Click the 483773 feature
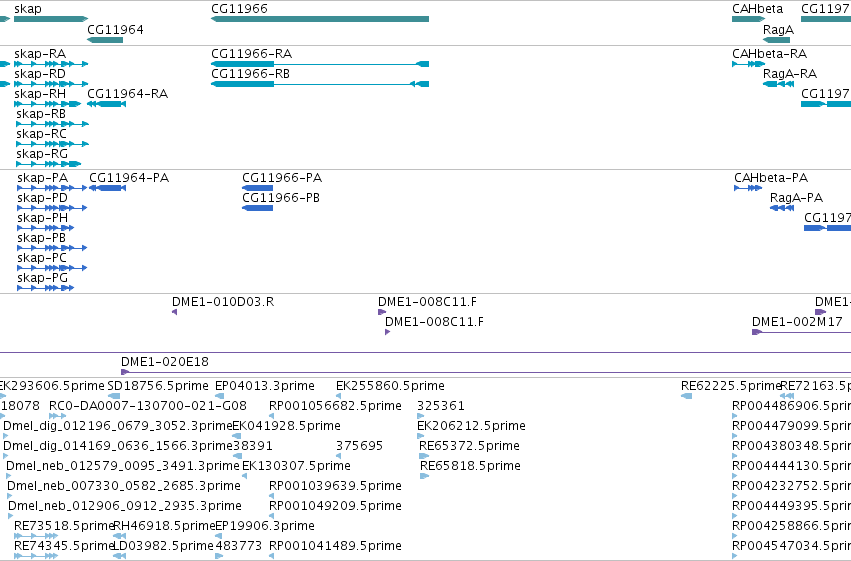The height and width of the screenshot is (561, 851). pos(219,556)
